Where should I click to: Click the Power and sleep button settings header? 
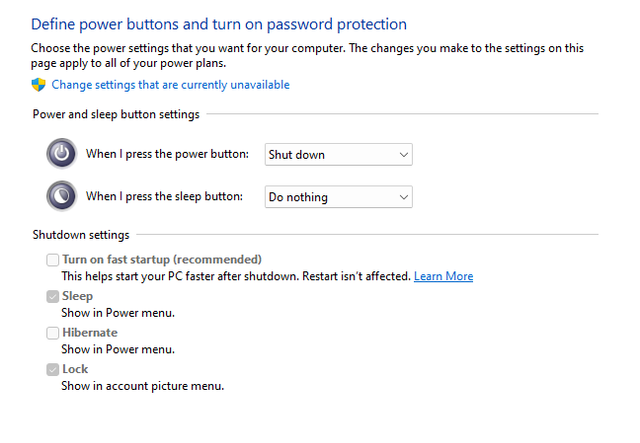(x=116, y=114)
